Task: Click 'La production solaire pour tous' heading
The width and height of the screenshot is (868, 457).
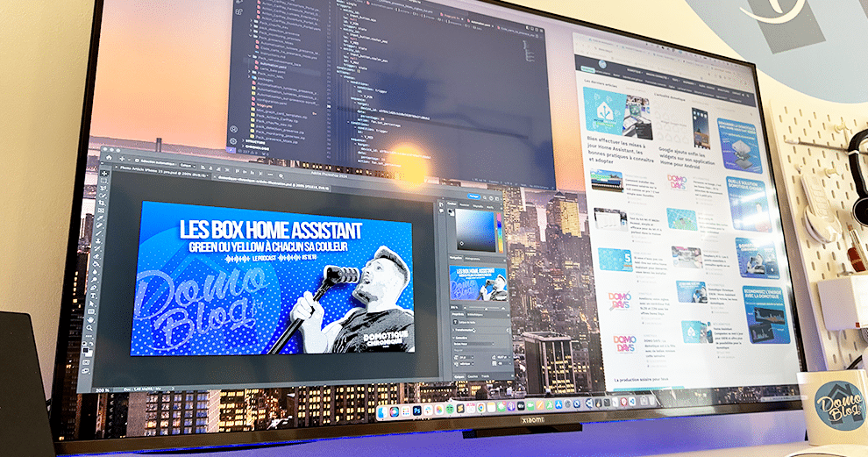Action: click(x=641, y=381)
